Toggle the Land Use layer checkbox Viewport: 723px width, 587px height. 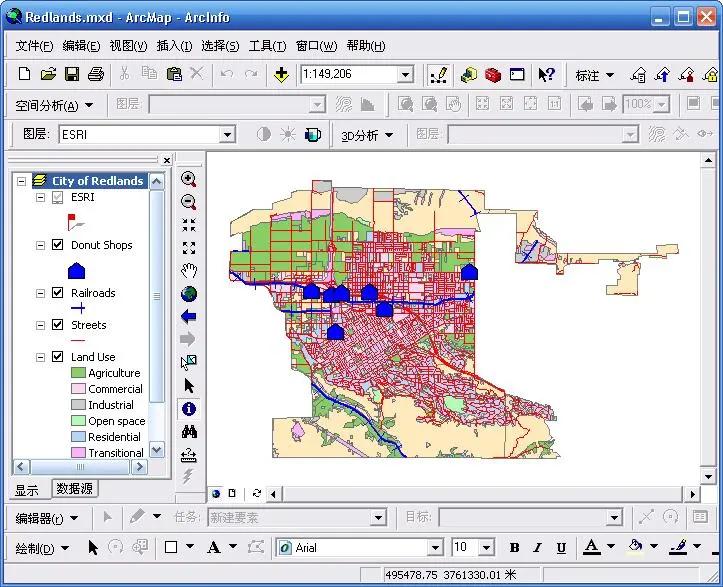click(x=57, y=357)
